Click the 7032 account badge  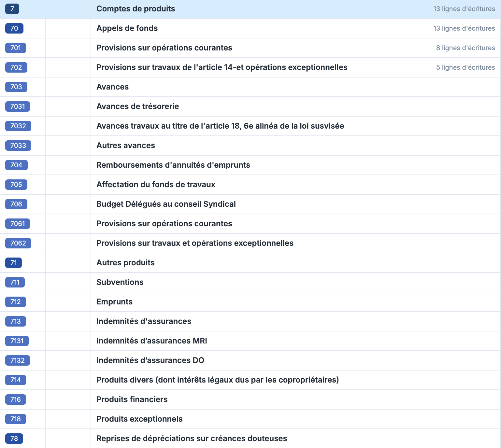(18, 126)
